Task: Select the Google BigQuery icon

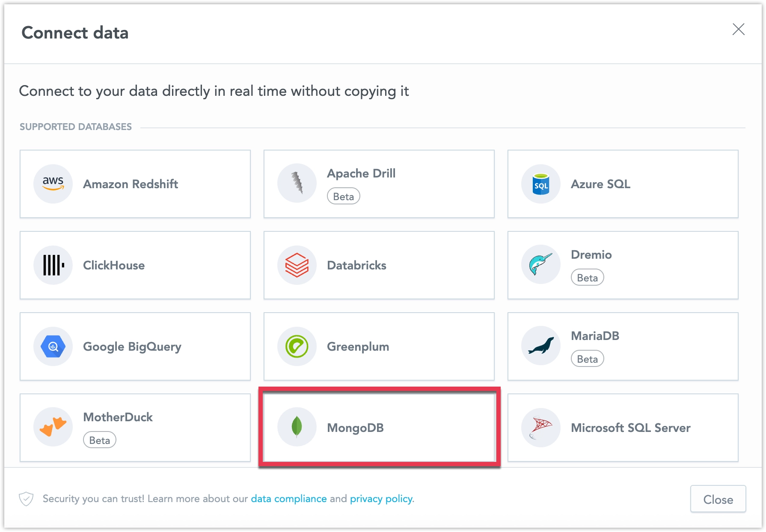Action: (53, 346)
